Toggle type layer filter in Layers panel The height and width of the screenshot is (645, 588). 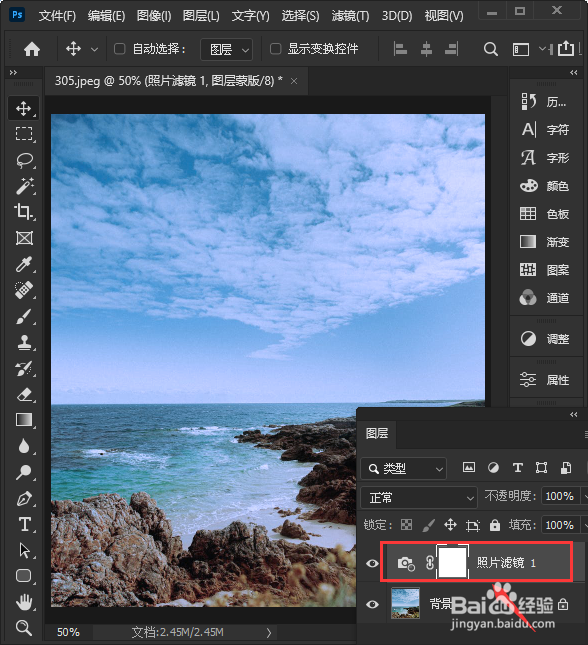point(518,467)
